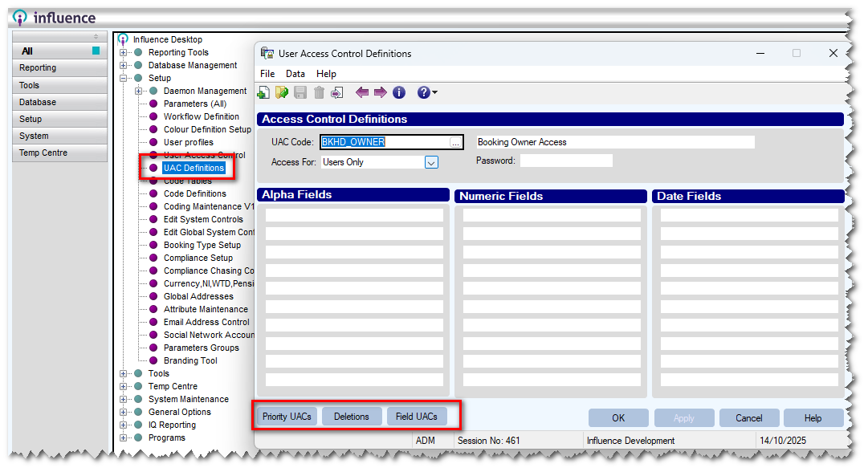Click the Password input field
Screen dimensions: 868x472
(x=566, y=161)
